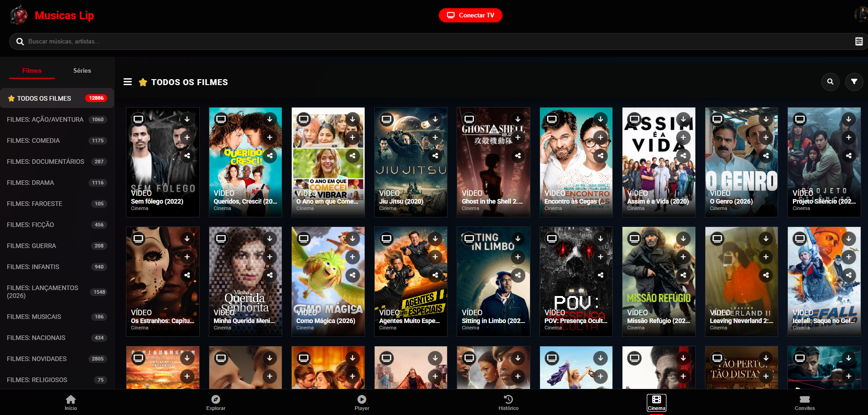Open the Jiu Jitsu (2020) movie title

point(401,201)
